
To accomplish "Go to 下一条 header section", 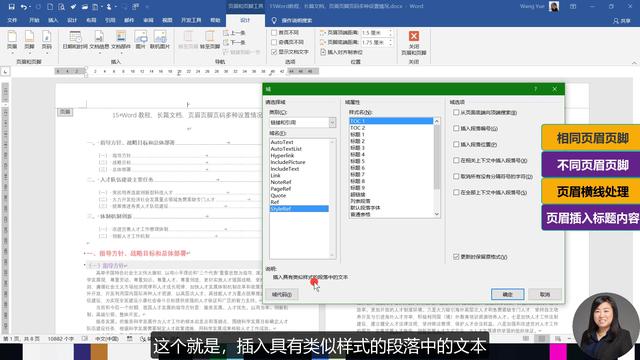I will pos(234,42).
